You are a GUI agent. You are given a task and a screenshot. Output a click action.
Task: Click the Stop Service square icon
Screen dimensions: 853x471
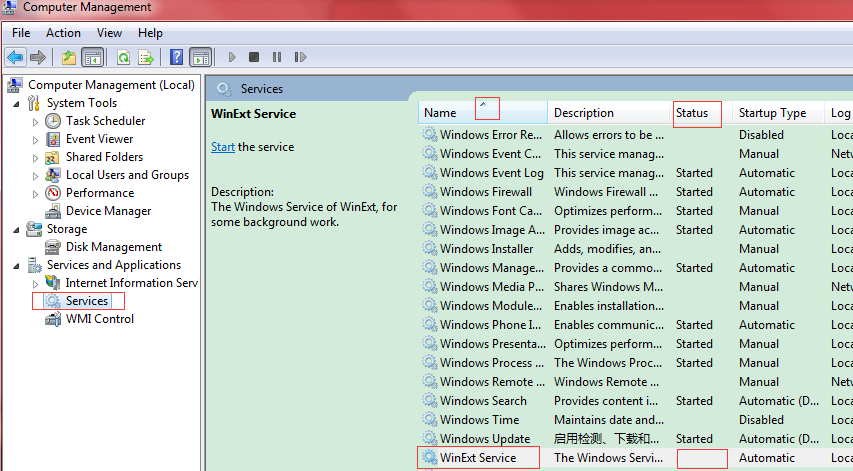point(254,57)
